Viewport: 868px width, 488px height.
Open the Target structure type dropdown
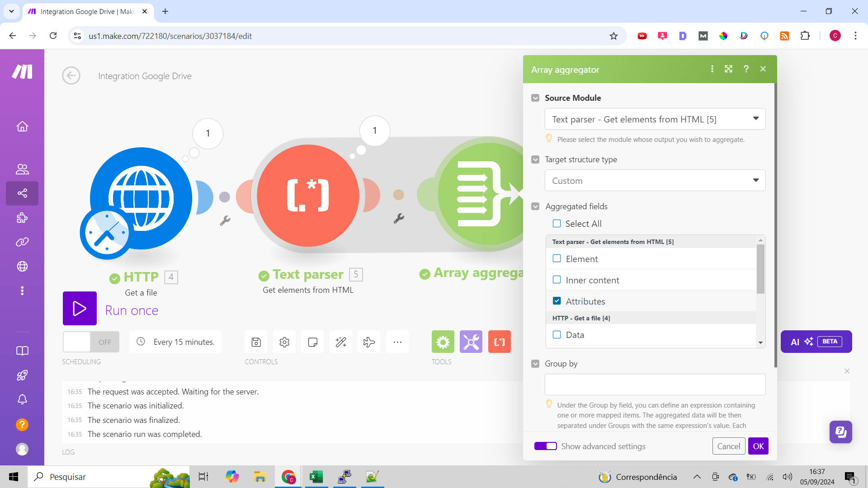tap(655, 180)
